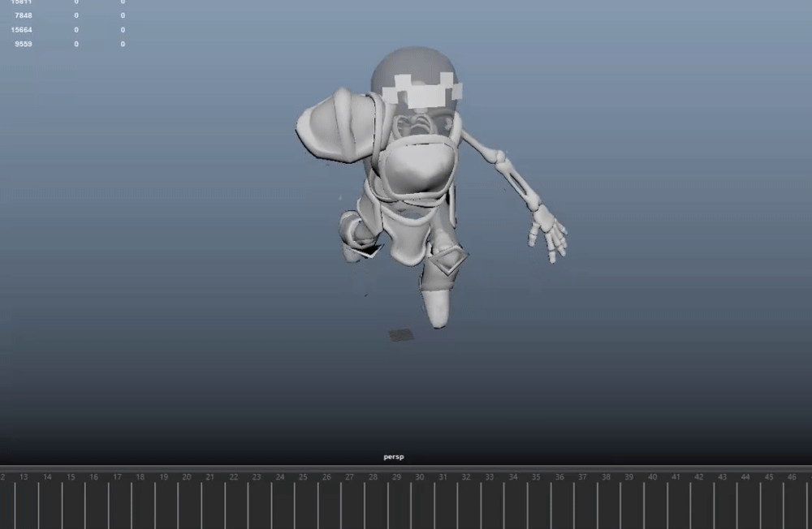
Task: Go to frame 37 on time slider
Action: [582, 477]
